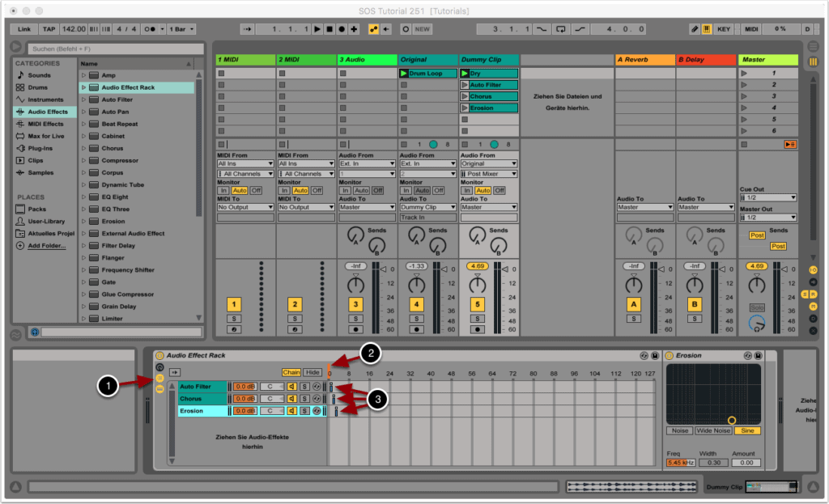This screenshot has width=829, height=504.
Task: Set track 3 Monitor to In
Action: tap(345, 190)
